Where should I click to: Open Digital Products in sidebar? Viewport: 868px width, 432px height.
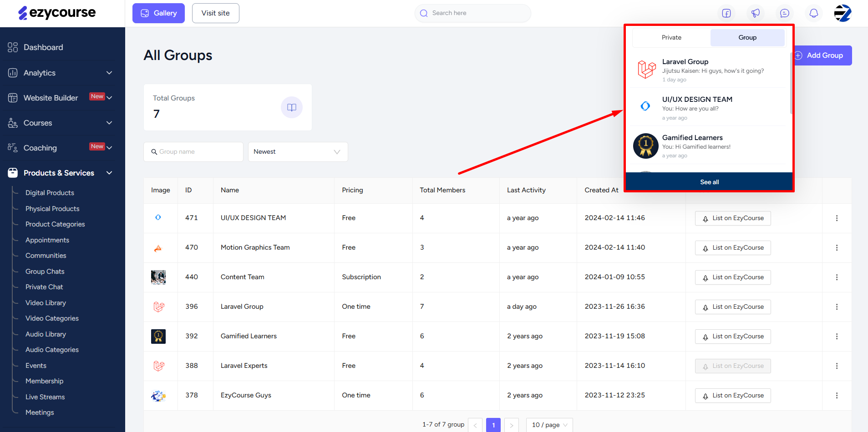pos(50,193)
